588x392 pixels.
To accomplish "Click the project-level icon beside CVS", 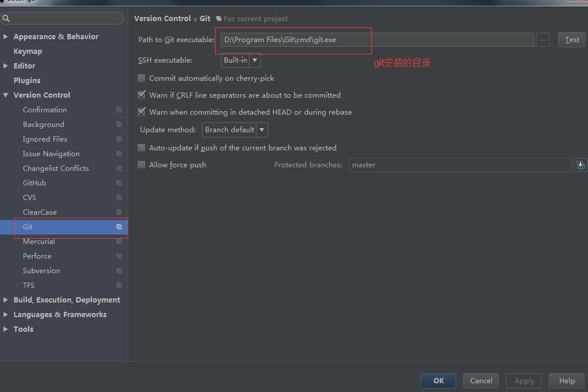I will [x=119, y=198].
